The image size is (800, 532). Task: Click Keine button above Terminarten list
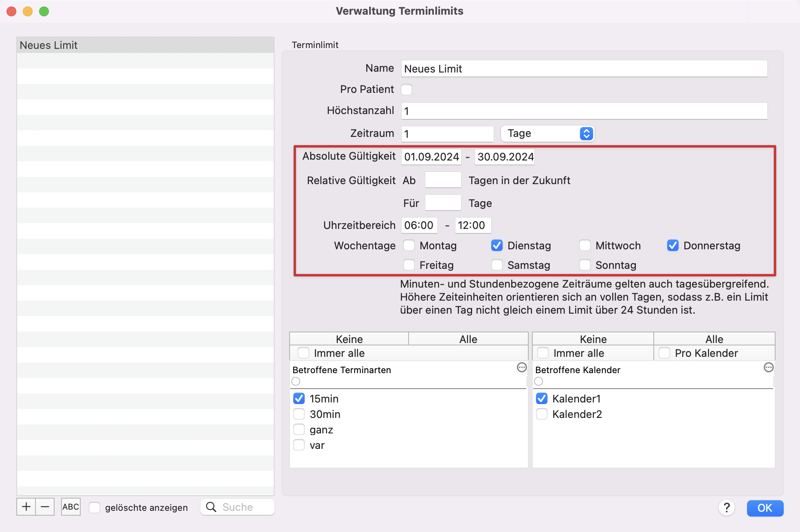coord(349,339)
